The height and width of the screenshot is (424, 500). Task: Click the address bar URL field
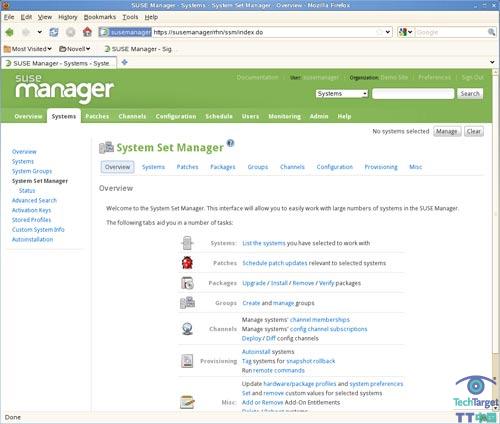point(263,32)
